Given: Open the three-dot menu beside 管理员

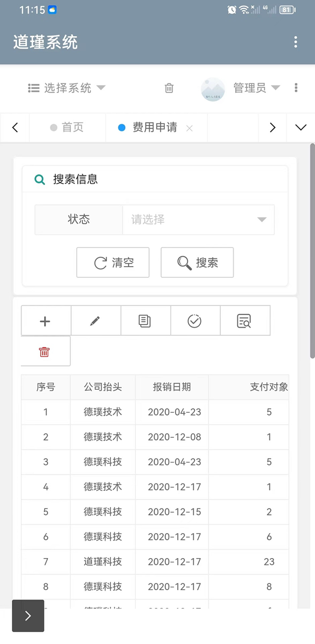Looking at the screenshot, I should 296,88.
